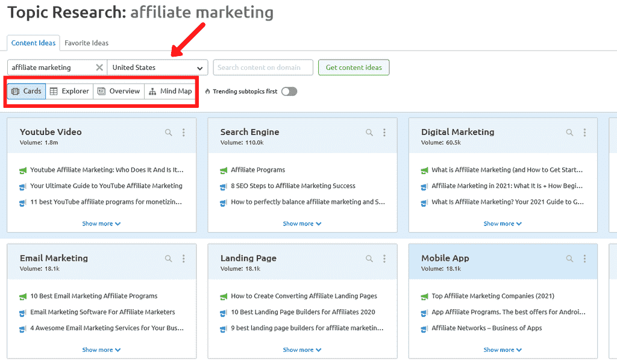This screenshot has height=364, width=617.
Task: Switch to the Overview view
Action: [x=119, y=91]
